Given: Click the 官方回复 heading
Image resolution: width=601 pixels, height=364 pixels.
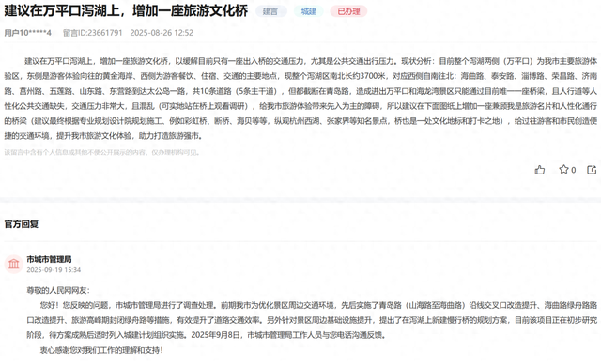Looking at the screenshot, I should click(x=22, y=224).
